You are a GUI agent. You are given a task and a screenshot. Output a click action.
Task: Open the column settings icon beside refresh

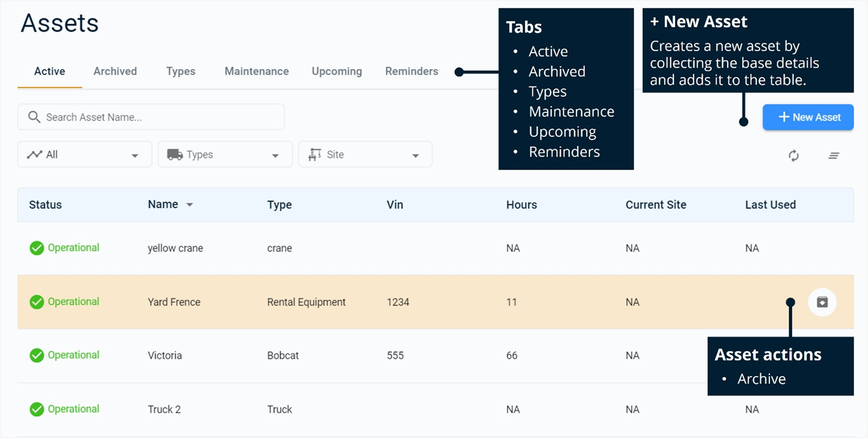(x=834, y=155)
